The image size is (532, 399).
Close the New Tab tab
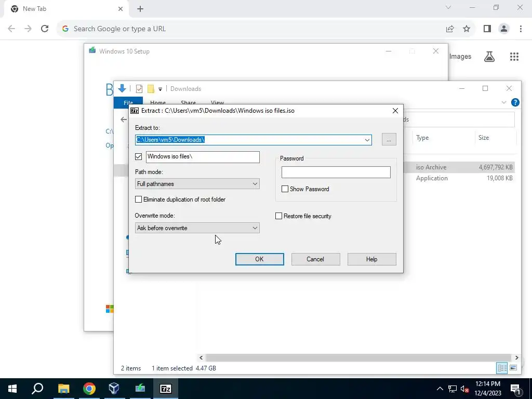[x=121, y=9]
